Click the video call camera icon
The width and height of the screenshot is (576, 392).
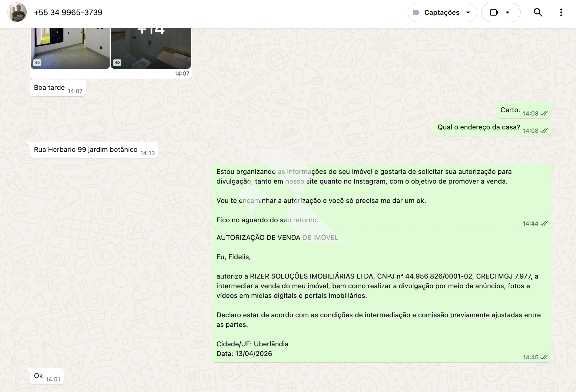tap(494, 12)
